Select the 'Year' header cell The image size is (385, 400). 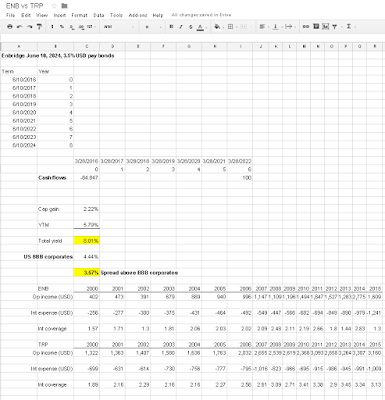point(55,71)
